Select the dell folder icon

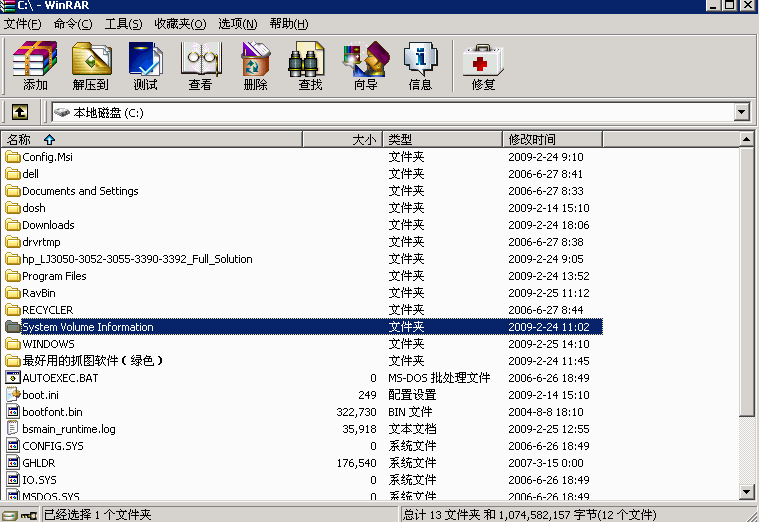(13, 174)
